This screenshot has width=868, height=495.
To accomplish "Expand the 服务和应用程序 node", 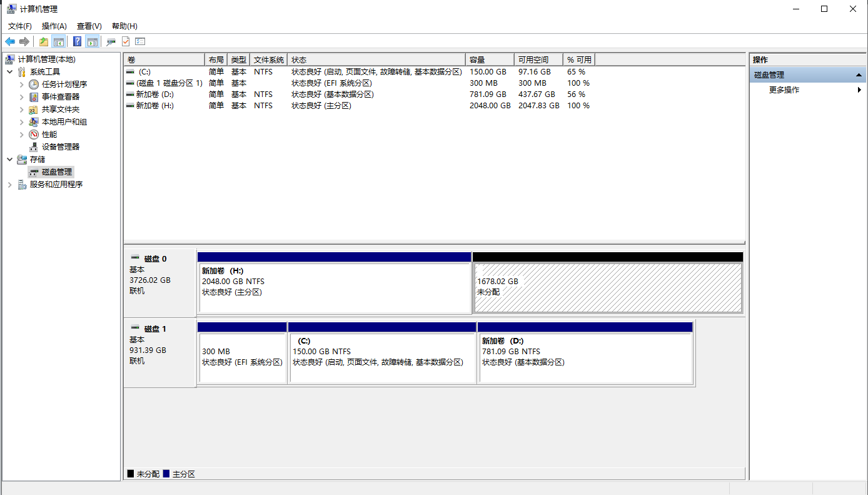I will pyautogui.click(x=10, y=185).
